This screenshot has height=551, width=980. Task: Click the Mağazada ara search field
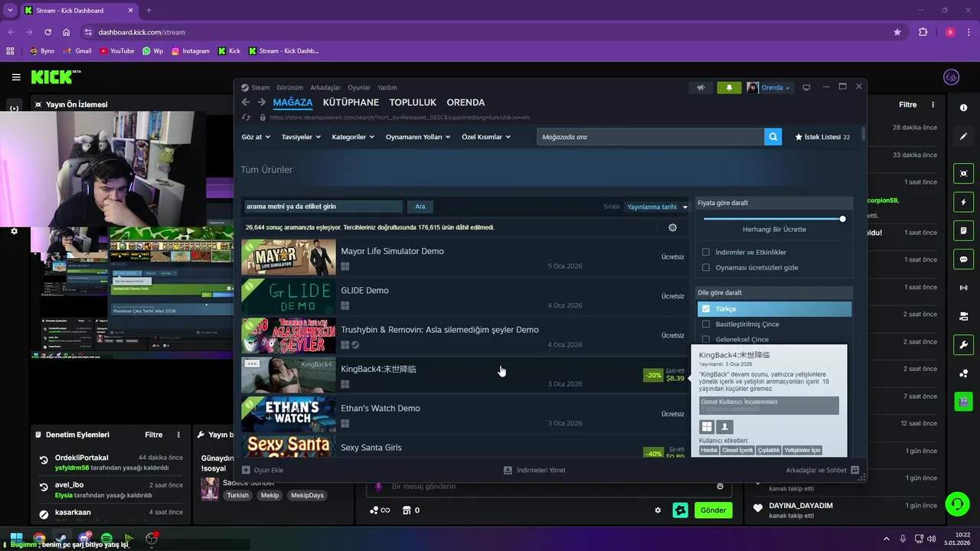pyautogui.click(x=650, y=137)
